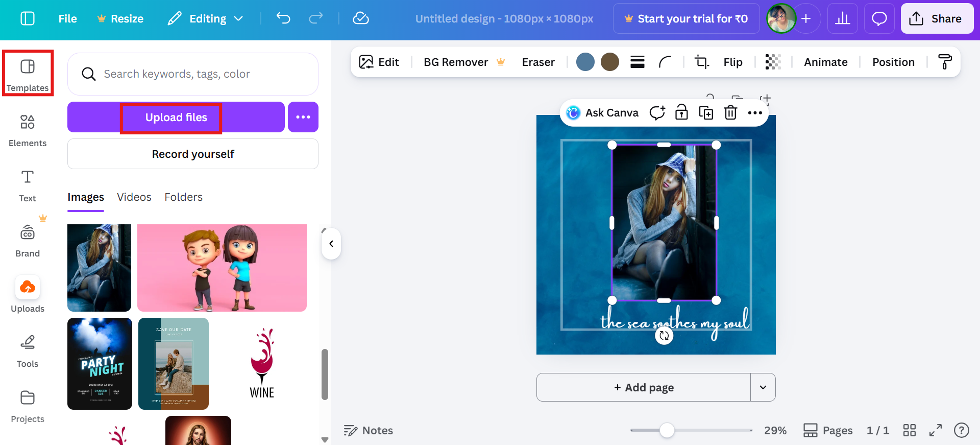The height and width of the screenshot is (445, 980).
Task: Click Record yourself button
Action: (193, 154)
